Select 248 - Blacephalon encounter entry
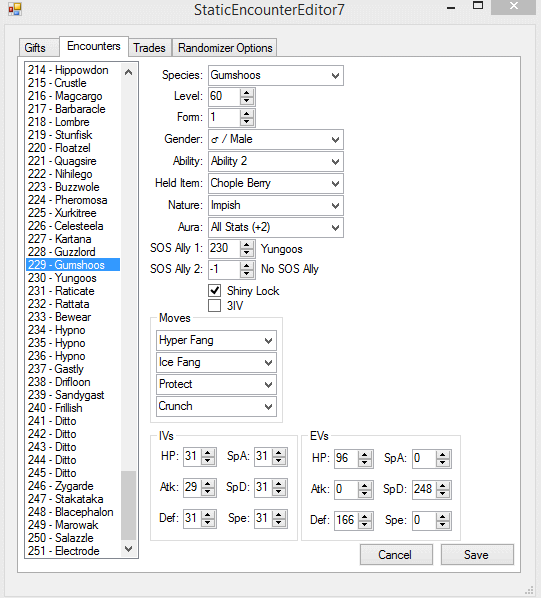541x598 pixels. coord(73,512)
